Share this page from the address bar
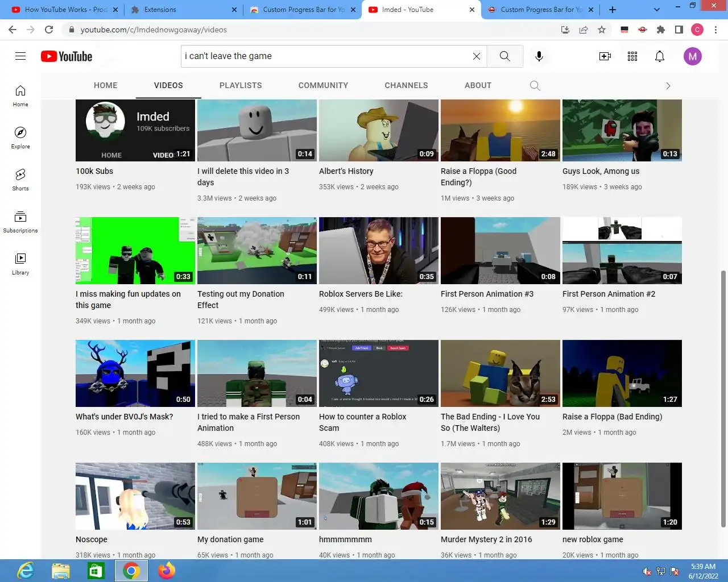 coord(584,30)
